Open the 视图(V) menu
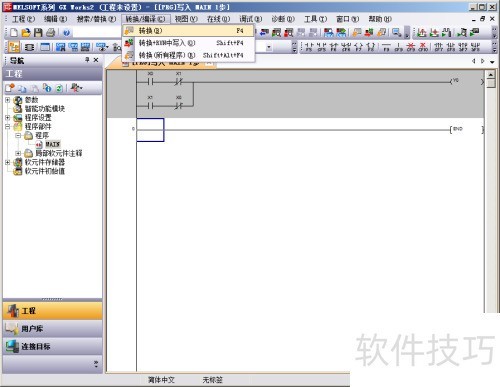500x387 pixels. point(186,19)
